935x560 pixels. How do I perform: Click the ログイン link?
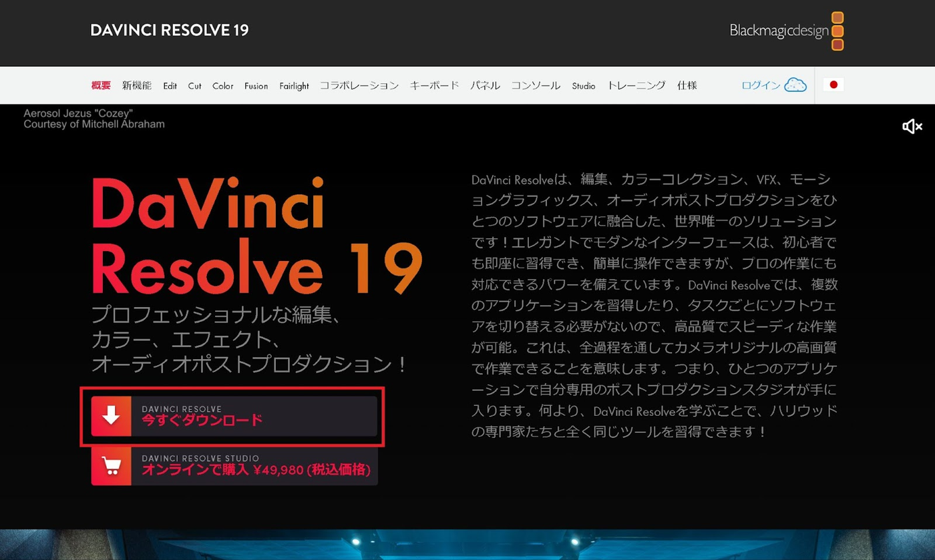pos(761,85)
